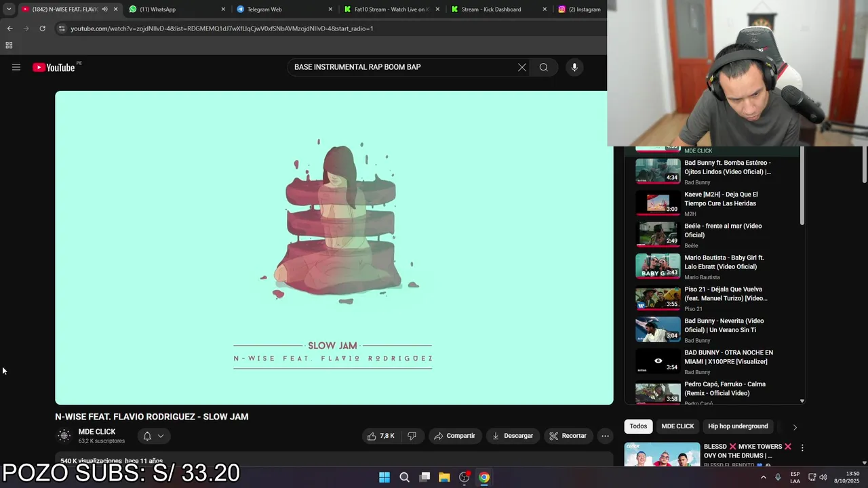
Task: Click the video title N-WISE FEAT. FLAVIO RODRIGUEZ
Action: tap(152, 417)
